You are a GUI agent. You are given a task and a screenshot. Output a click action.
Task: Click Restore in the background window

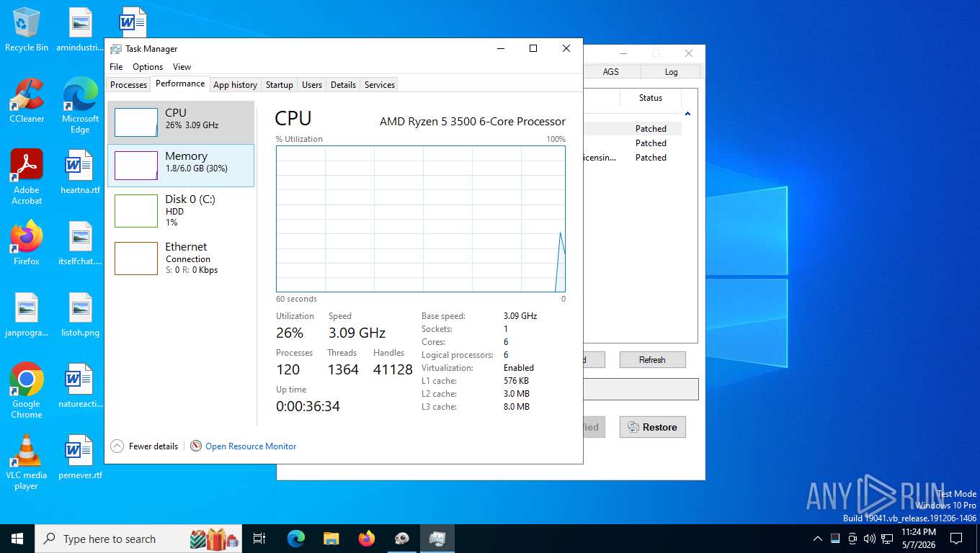point(652,427)
